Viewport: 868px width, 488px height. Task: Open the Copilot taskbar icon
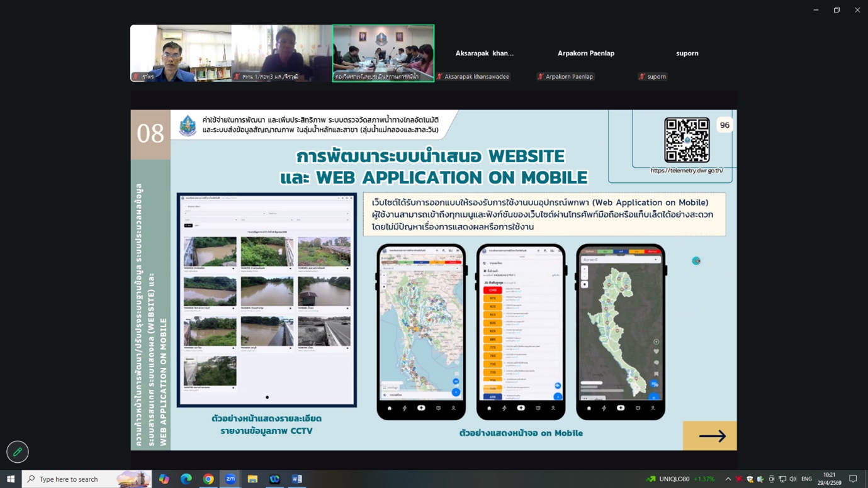pyautogui.click(x=164, y=479)
